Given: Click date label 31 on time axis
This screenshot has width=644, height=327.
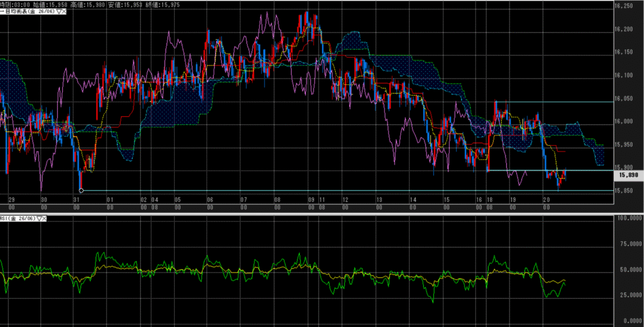Looking at the screenshot, I should point(76,199).
